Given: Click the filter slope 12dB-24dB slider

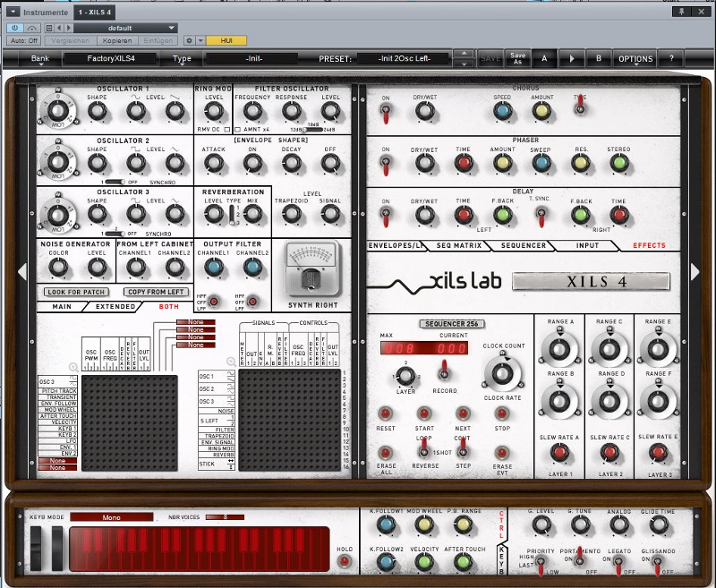Looking at the screenshot, I should point(312,130).
